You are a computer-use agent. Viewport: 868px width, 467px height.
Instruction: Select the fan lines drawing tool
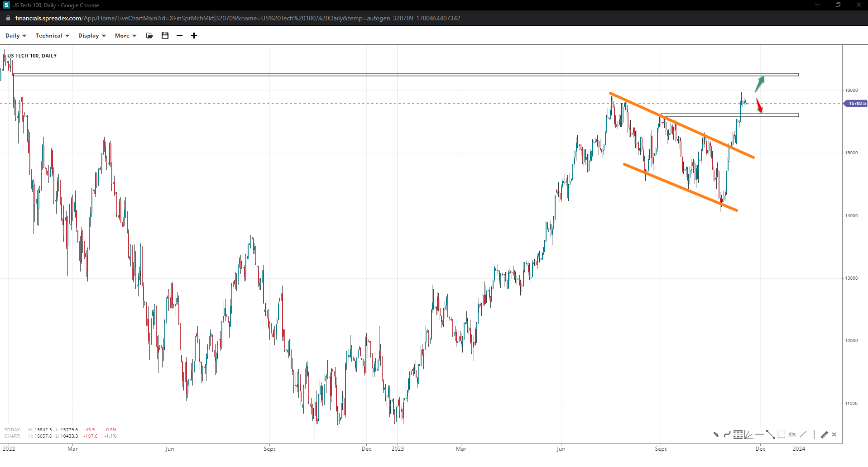748,434
